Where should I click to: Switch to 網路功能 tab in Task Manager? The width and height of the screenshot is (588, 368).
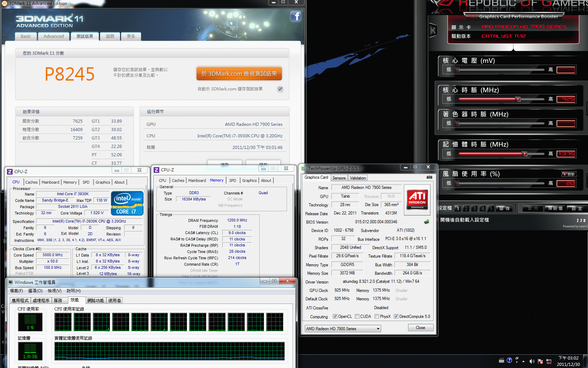tap(96, 301)
